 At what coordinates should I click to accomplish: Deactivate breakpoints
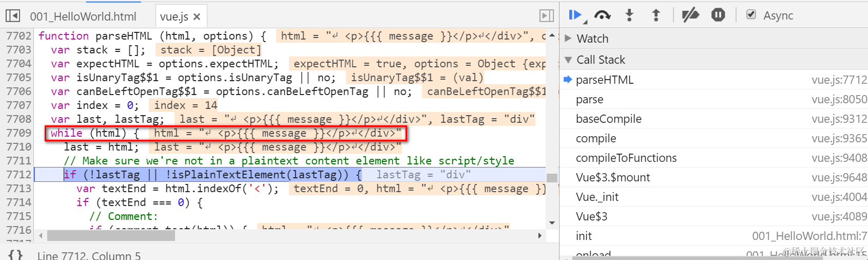[x=690, y=15]
